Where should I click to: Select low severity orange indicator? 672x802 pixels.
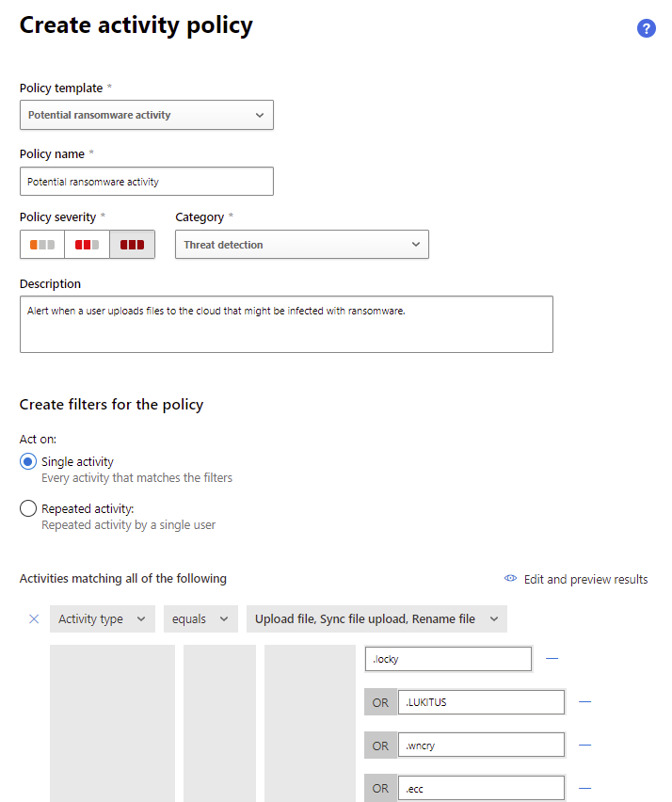point(42,245)
